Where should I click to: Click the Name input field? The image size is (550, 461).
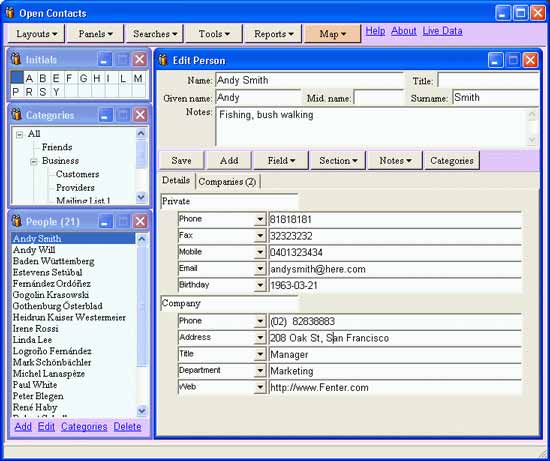(309, 80)
